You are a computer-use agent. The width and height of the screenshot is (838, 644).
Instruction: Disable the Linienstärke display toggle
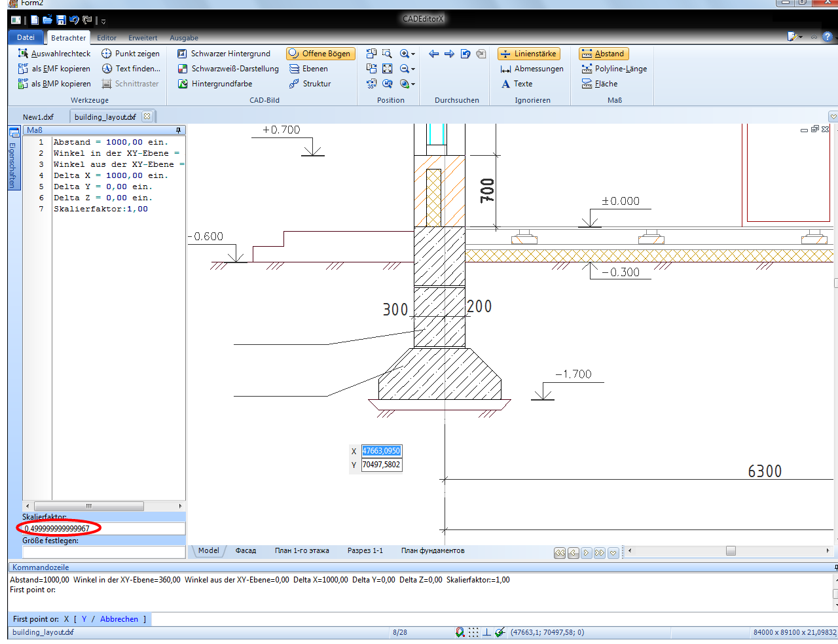point(528,54)
